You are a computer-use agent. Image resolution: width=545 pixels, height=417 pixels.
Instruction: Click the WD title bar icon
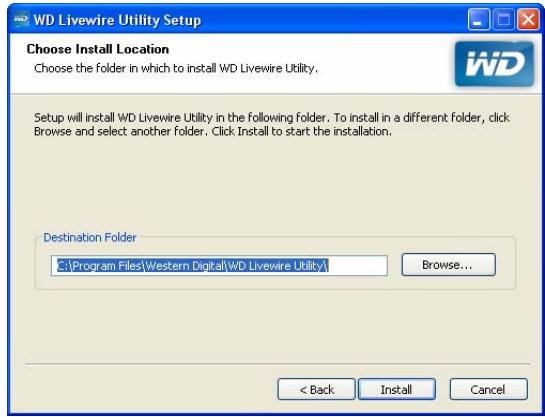tap(21, 19)
